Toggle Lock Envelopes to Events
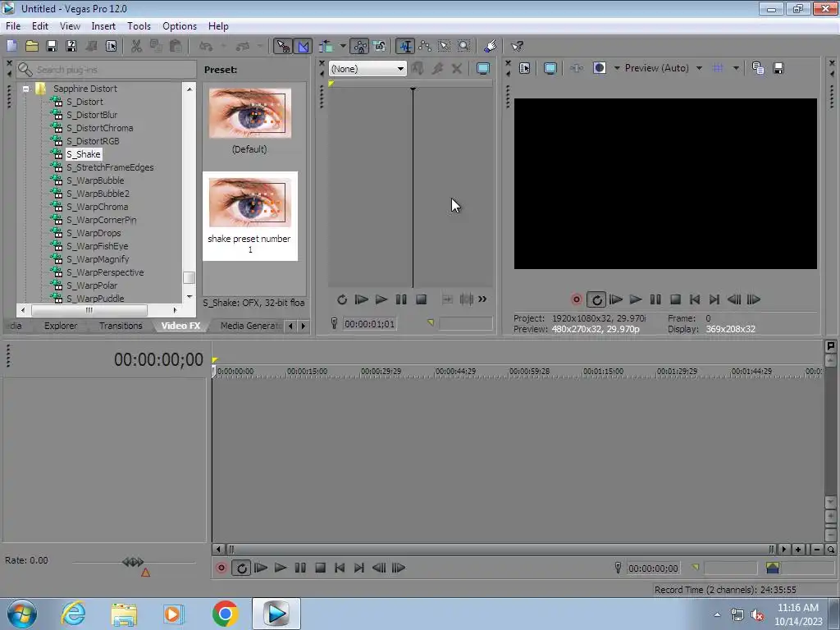The width and height of the screenshot is (840, 630). point(360,47)
